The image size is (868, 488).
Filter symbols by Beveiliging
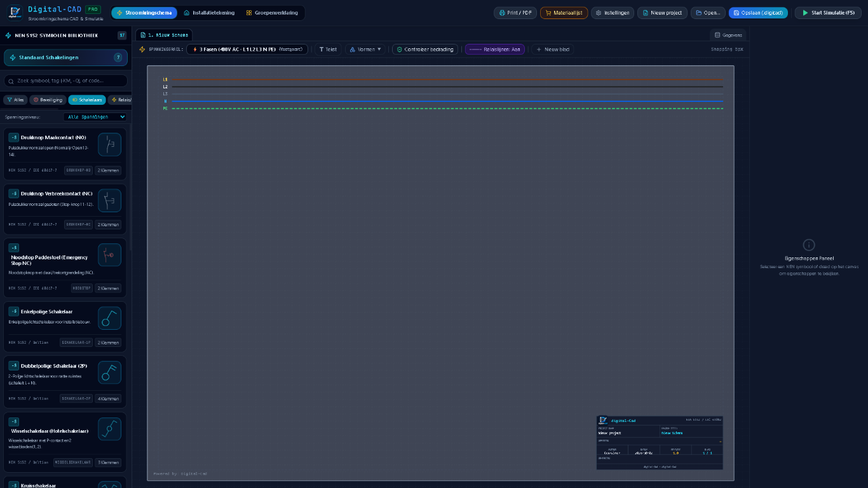(x=48, y=100)
